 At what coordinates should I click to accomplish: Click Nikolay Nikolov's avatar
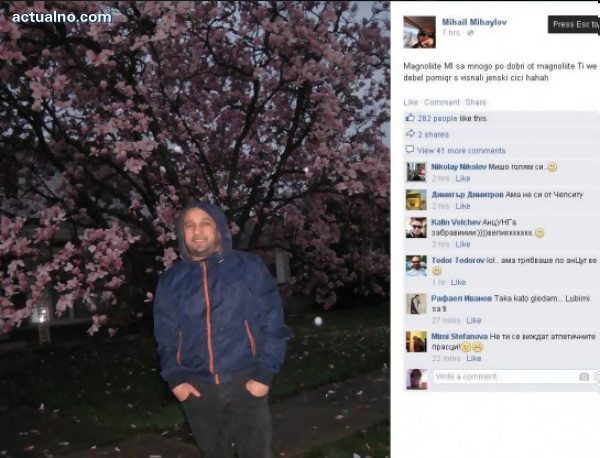pyautogui.click(x=416, y=172)
